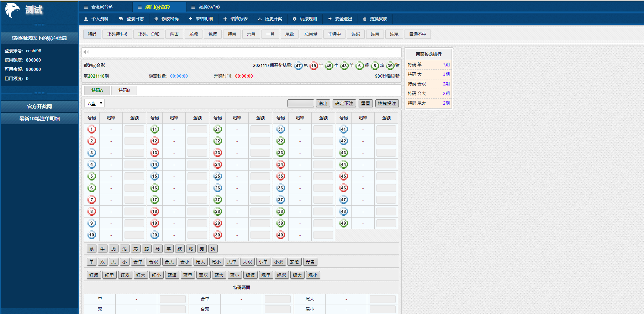Select the 特码A sub-tab
Screen dimensions: 644x314
pyautogui.click(x=97, y=90)
